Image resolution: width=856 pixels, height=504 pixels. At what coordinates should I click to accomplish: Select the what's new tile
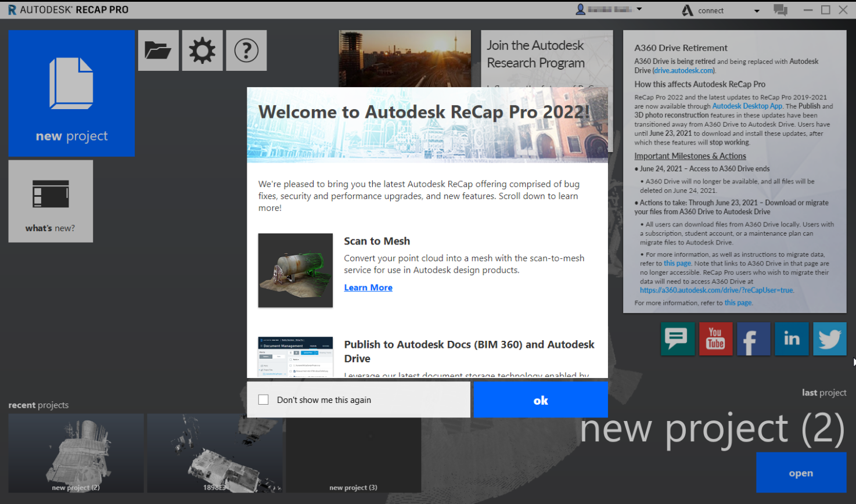pos(51,200)
